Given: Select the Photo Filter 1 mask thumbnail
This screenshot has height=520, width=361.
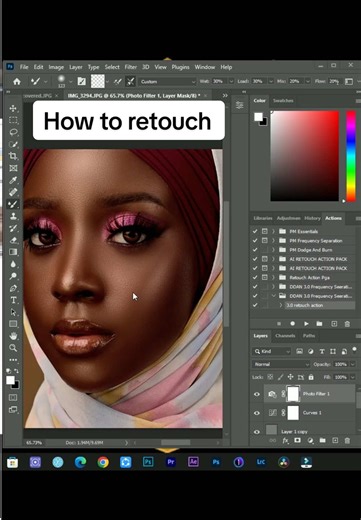Looking at the screenshot, I should 293,394.
